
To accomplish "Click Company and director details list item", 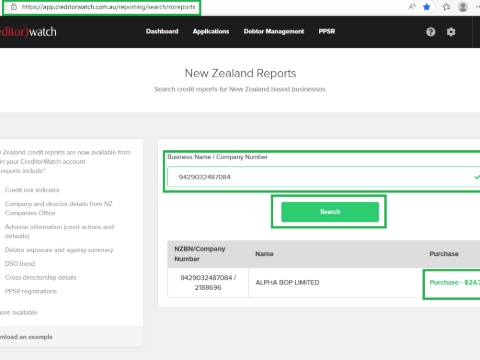I will pos(59,208).
